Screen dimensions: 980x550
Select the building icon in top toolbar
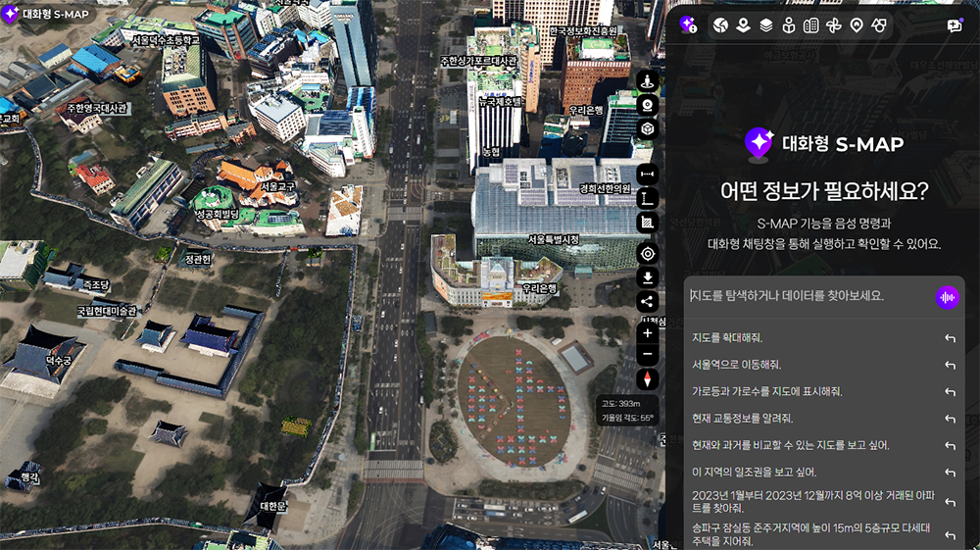pos(810,25)
